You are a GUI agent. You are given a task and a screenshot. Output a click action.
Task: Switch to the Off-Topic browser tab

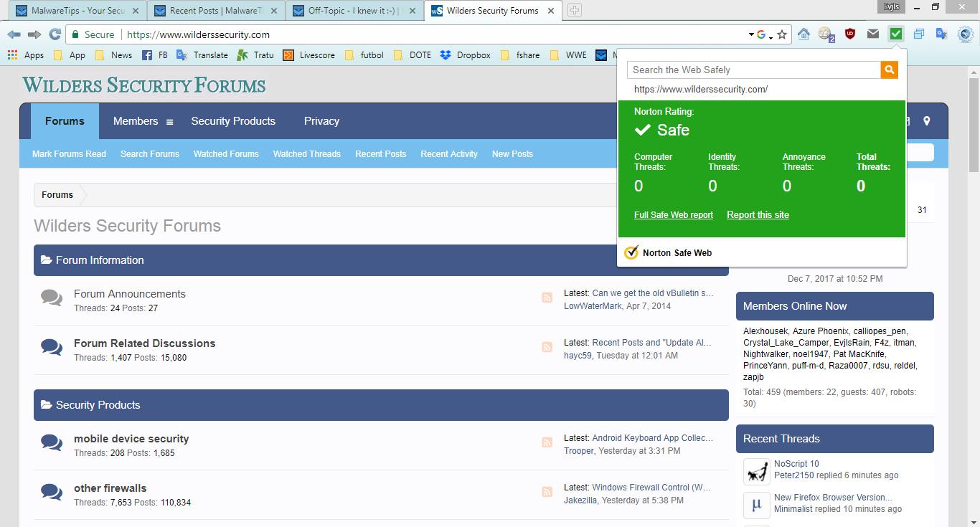click(x=354, y=11)
